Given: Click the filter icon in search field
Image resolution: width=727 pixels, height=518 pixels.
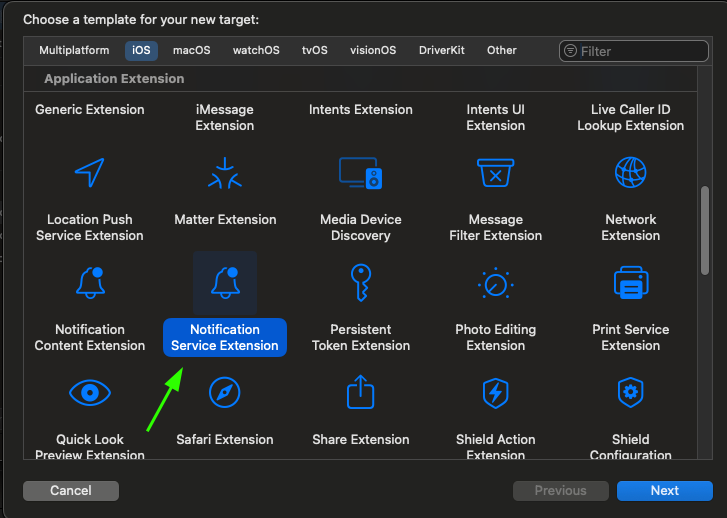Looking at the screenshot, I should click(570, 51).
